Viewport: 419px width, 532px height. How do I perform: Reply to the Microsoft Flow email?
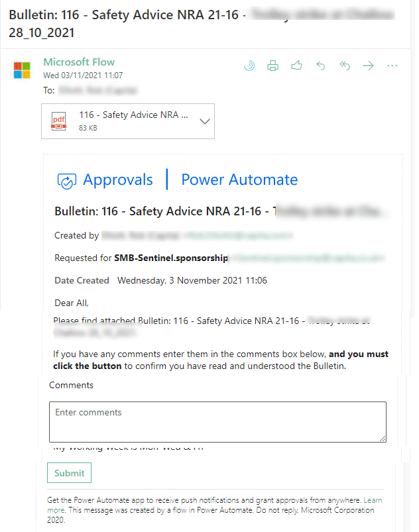(320, 66)
